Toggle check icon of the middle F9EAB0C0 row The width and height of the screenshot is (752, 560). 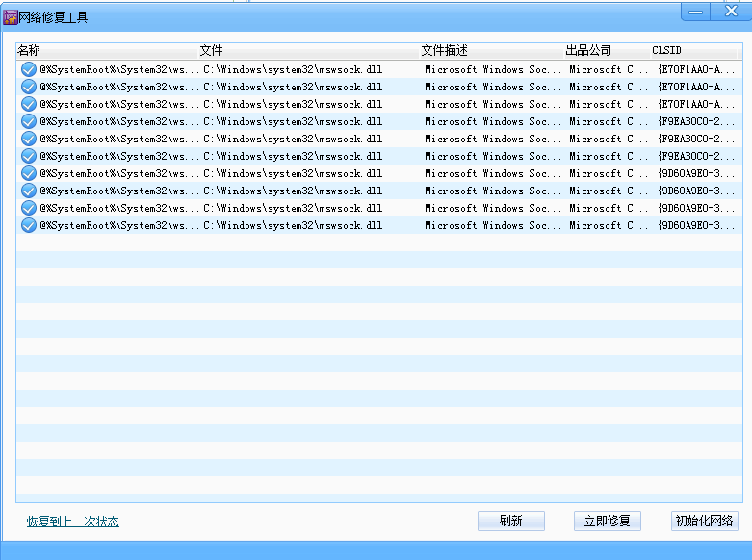(x=29, y=139)
